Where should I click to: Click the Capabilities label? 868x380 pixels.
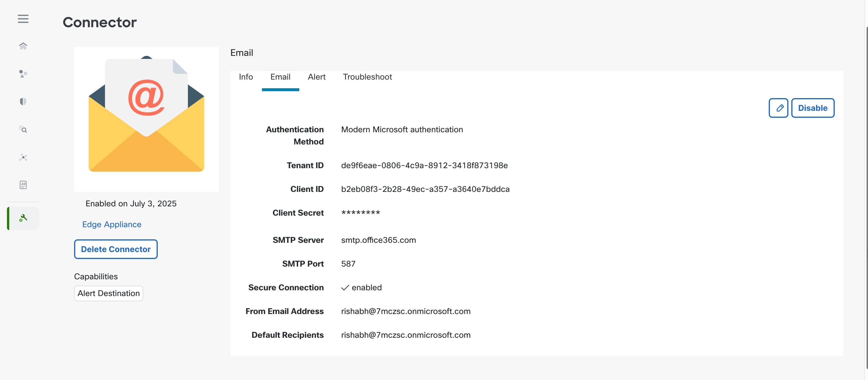click(x=96, y=276)
